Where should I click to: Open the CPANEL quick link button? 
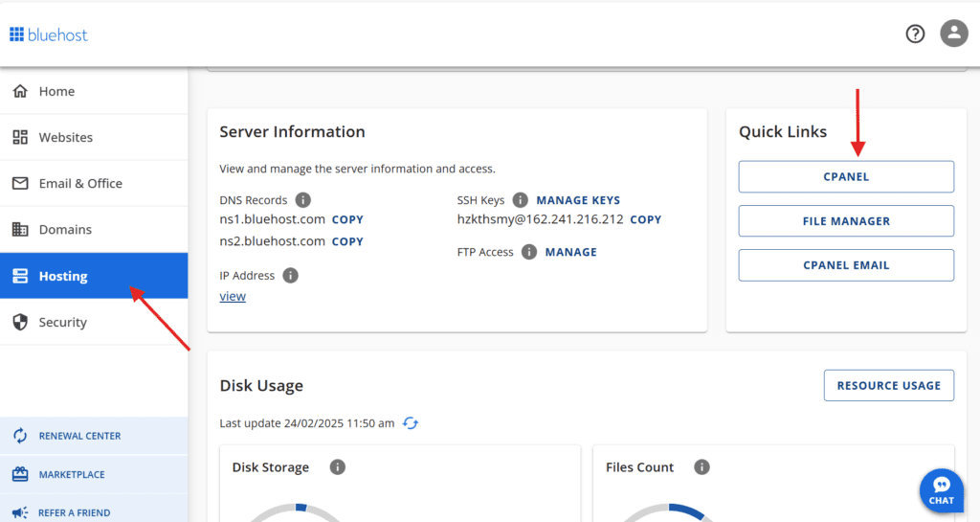click(846, 177)
